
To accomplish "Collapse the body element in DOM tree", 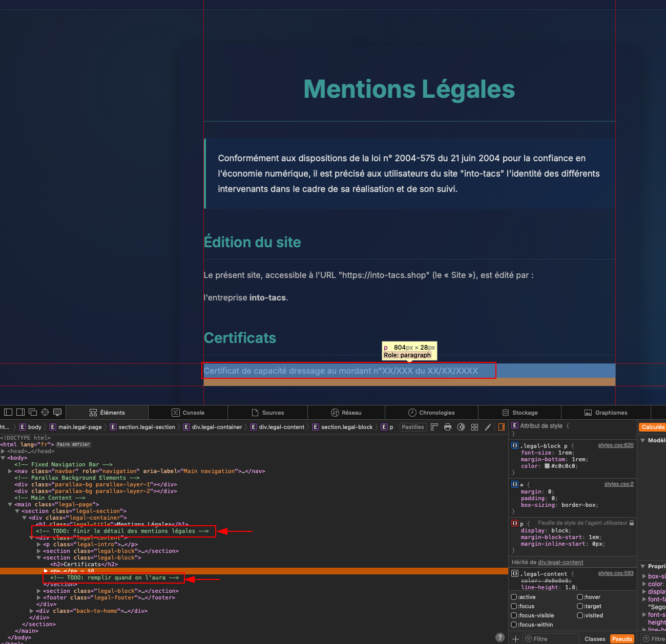I will (3, 458).
